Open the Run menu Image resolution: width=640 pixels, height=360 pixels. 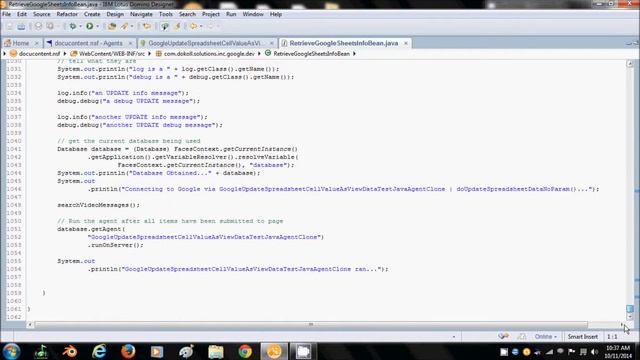coord(231,14)
